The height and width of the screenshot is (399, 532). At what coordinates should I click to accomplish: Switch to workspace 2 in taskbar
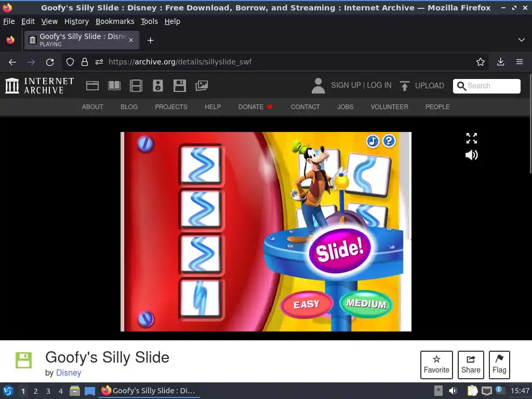click(36, 391)
